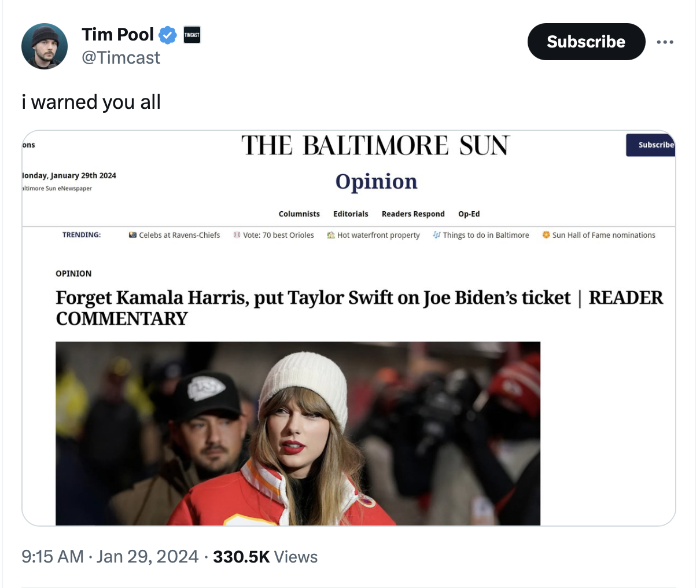
Task: Click the baseball icon beside Vote: 70 best Orioles
Action: (x=237, y=235)
